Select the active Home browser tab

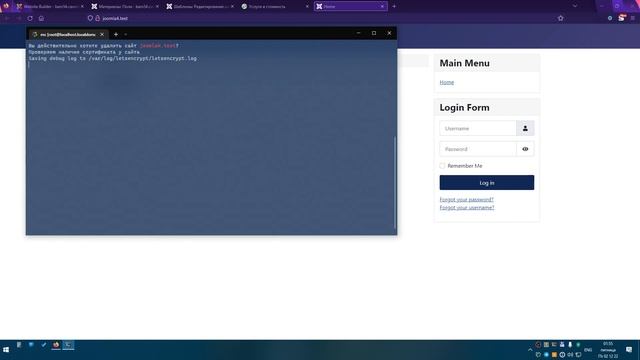(350, 7)
